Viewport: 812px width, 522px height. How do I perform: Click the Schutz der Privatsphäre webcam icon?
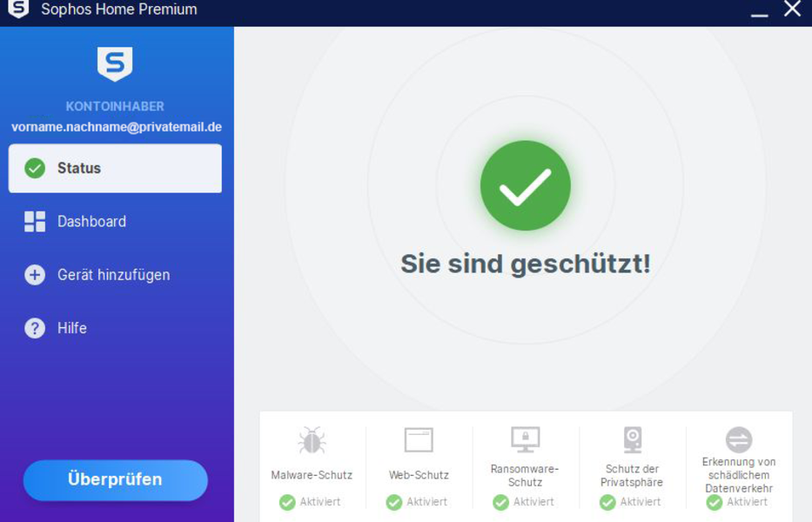[633, 439]
